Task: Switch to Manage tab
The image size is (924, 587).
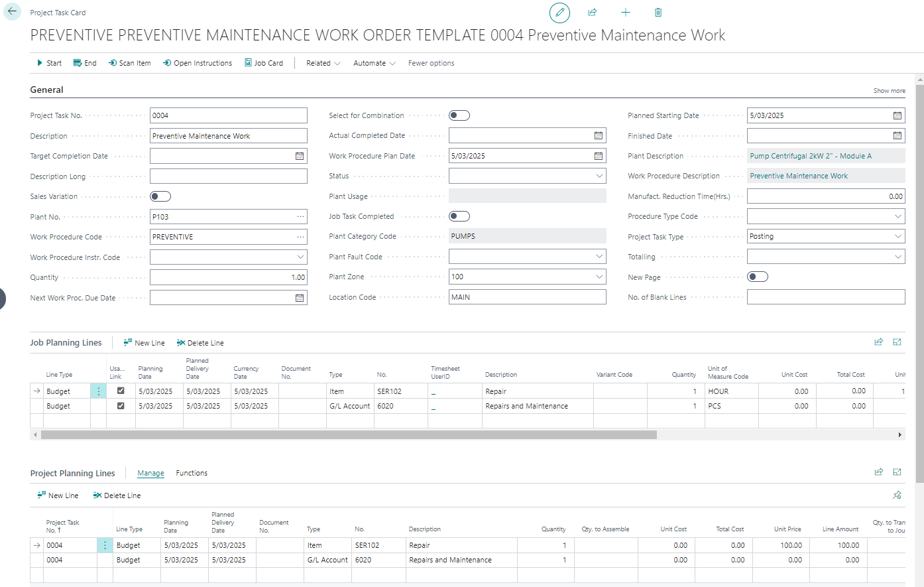Action: pyautogui.click(x=150, y=473)
